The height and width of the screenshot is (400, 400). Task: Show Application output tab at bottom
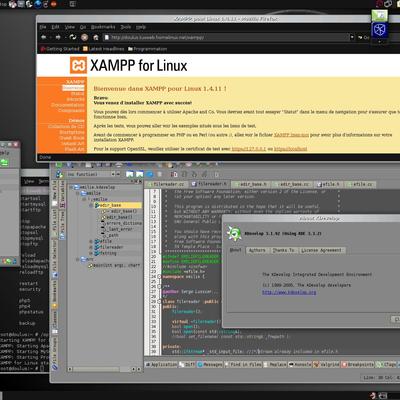click(161, 365)
